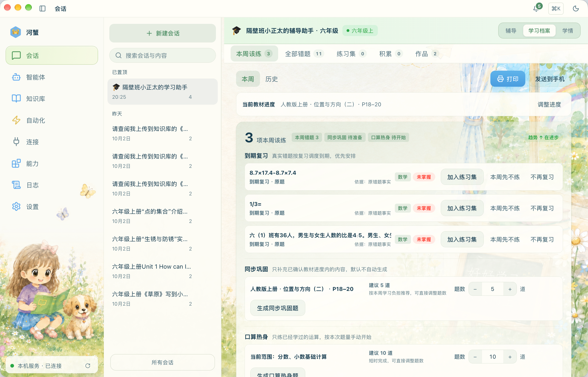The image size is (588, 377).
Task: Increase 口算热身 题数 with plus
Action: coord(510,357)
